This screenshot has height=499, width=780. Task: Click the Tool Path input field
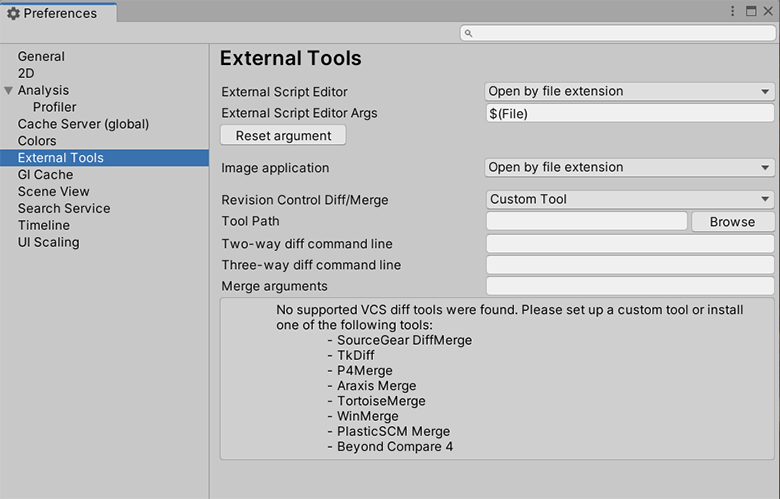[x=586, y=221]
